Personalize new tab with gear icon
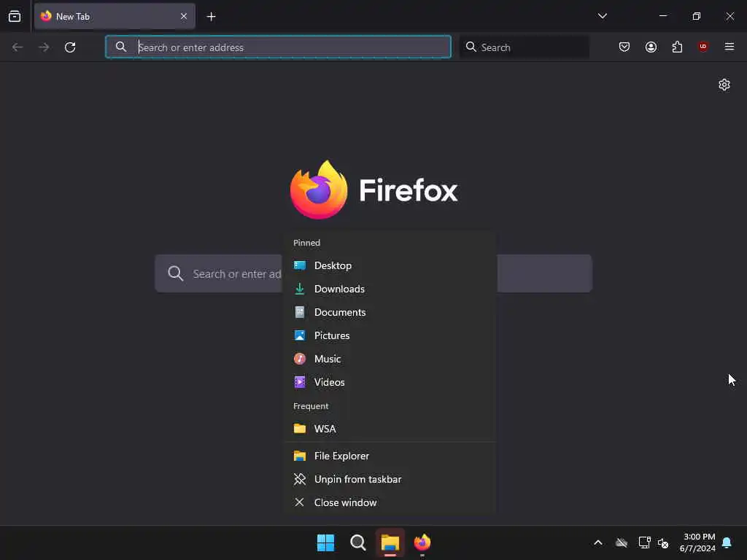 724,85
